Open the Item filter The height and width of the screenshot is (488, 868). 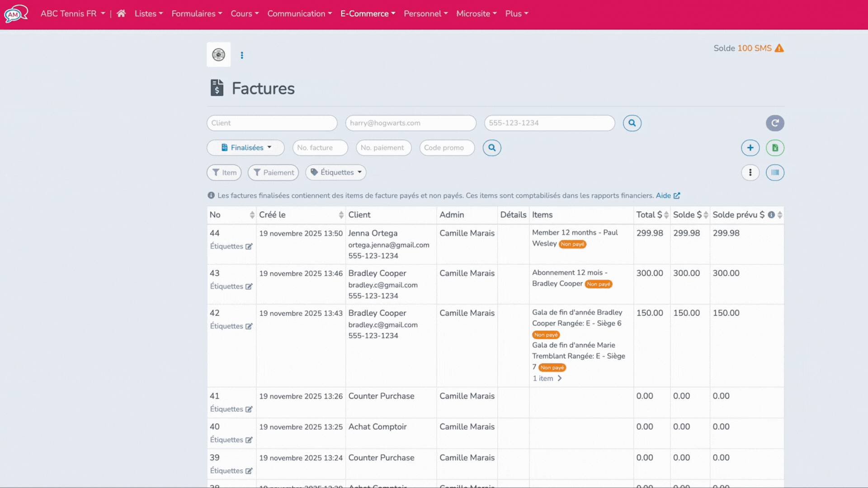tap(224, 172)
